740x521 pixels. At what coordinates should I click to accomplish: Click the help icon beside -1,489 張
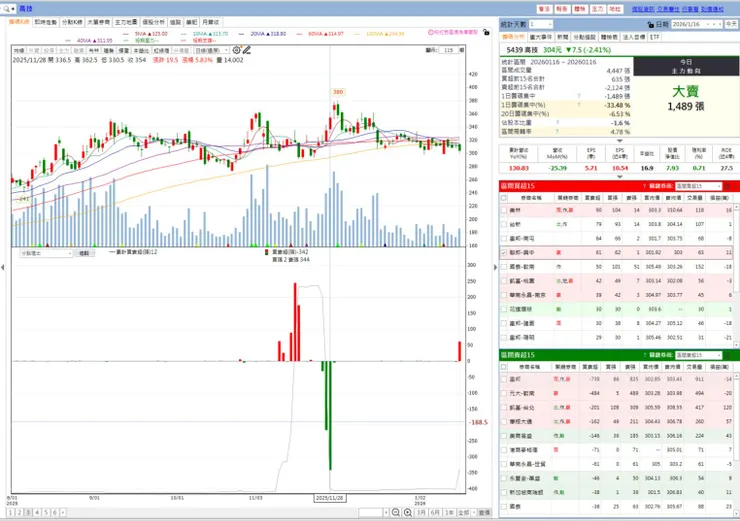point(579,96)
